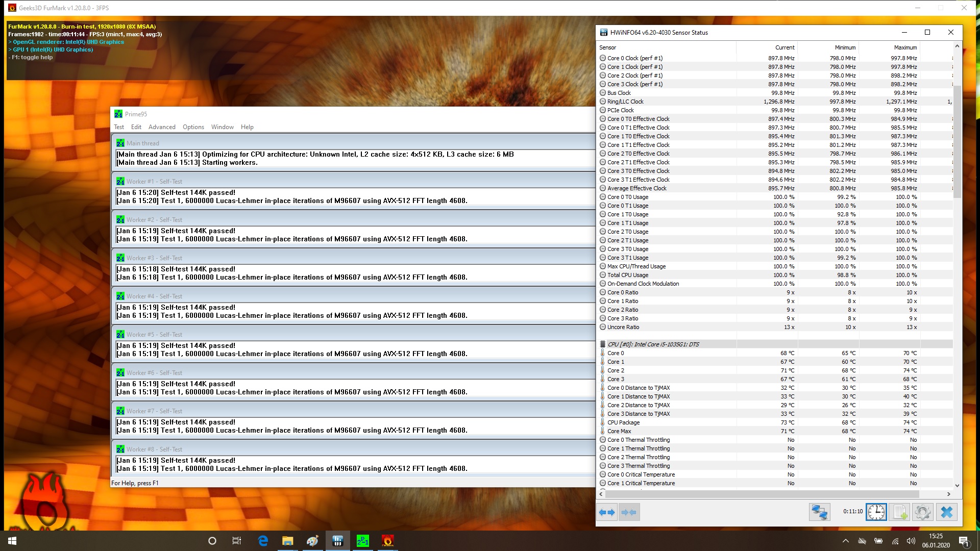Open the Help menu in Prime95

pos(247,127)
